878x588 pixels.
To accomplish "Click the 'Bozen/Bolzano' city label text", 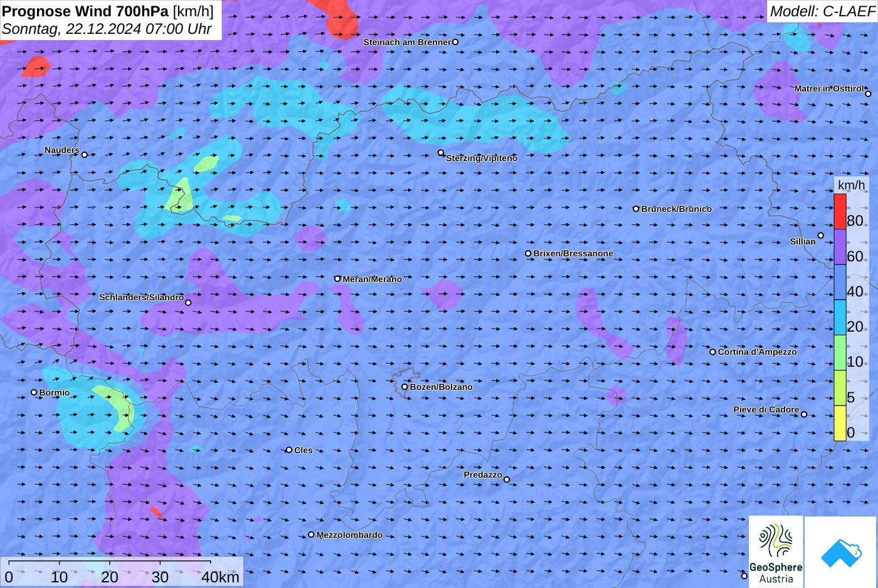I will [x=441, y=387].
